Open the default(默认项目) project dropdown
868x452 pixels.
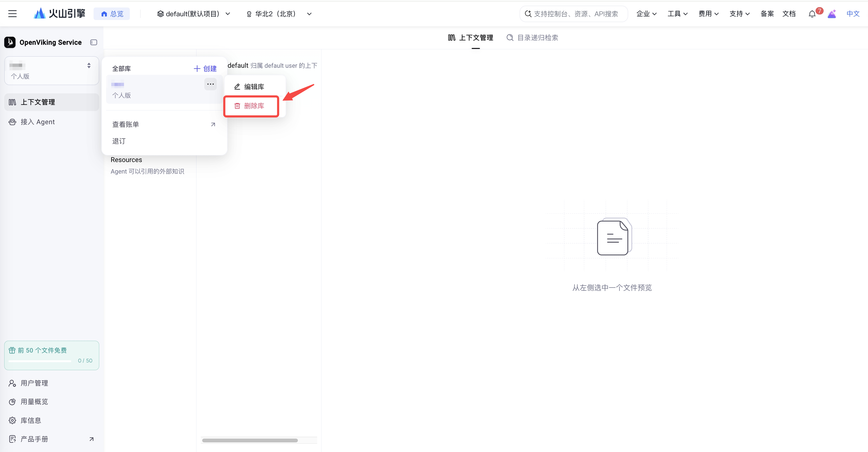coord(194,14)
